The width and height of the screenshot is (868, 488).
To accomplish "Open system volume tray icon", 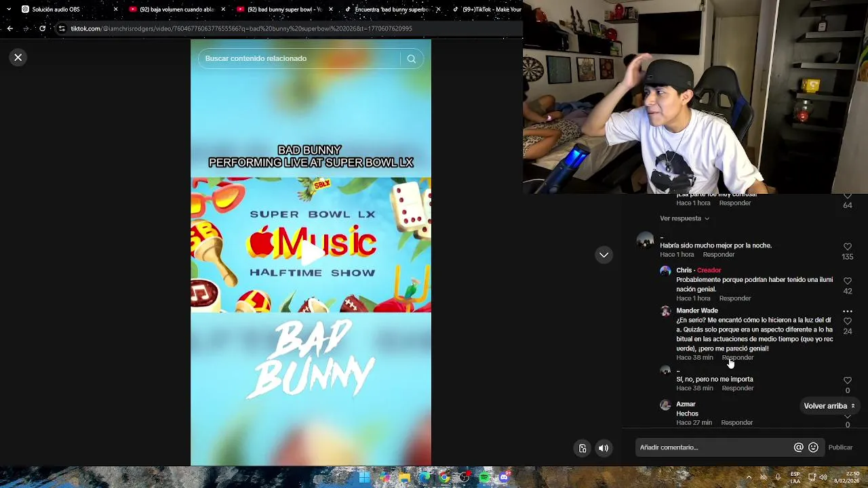I will [823, 477].
